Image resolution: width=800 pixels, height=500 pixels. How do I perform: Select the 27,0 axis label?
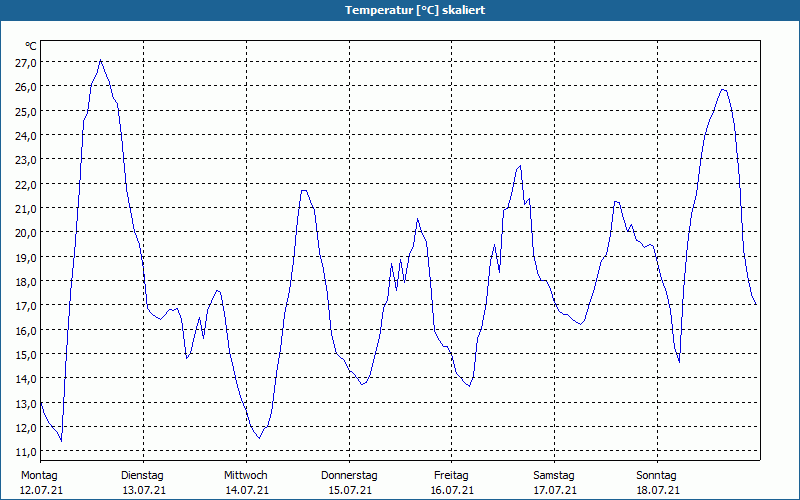(26, 63)
